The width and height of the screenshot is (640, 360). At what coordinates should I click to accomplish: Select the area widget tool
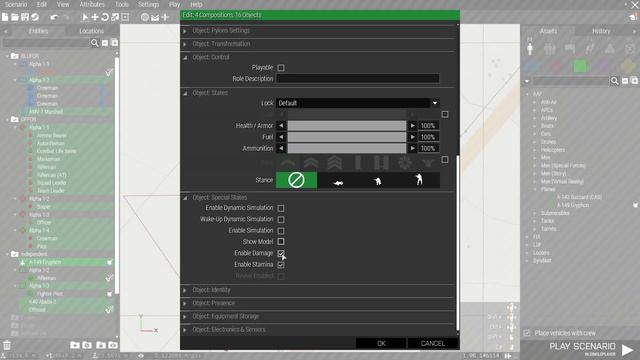125,17
